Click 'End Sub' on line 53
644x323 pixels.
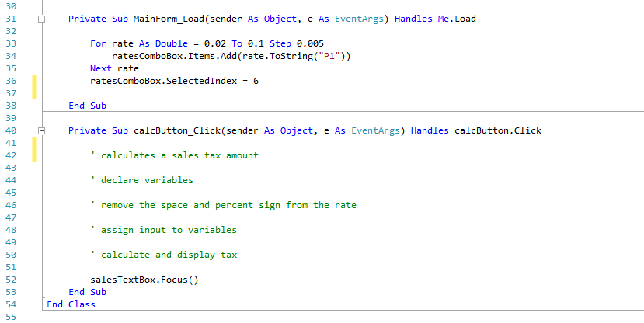[x=87, y=292]
